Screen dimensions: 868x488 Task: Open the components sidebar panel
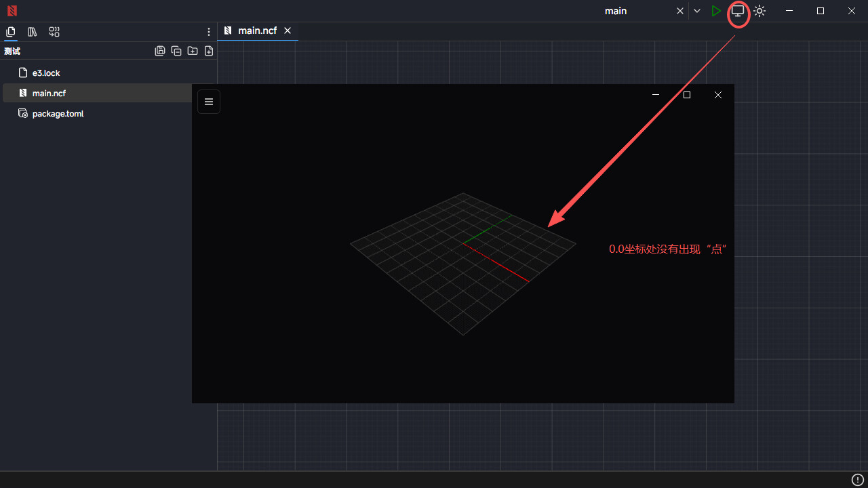click(x=54, y=32)
